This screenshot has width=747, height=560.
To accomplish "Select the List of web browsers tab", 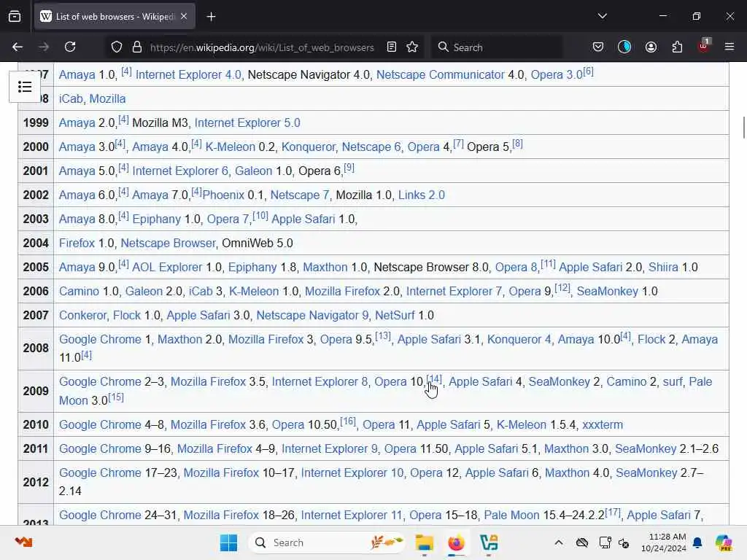I will (115, 17).
